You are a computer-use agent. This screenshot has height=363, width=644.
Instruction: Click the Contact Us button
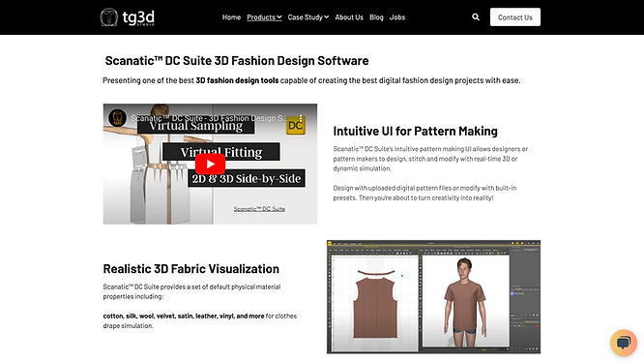point(515,17)
